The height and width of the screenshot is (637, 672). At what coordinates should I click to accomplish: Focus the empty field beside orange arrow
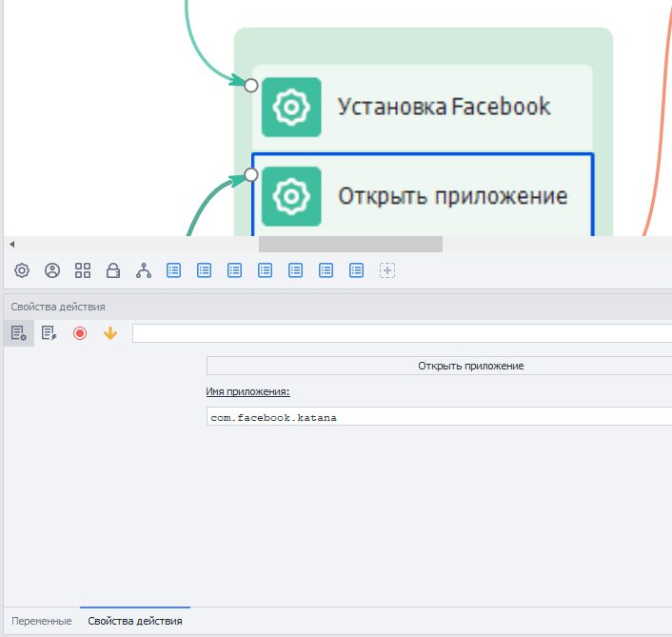click(402, 333)
